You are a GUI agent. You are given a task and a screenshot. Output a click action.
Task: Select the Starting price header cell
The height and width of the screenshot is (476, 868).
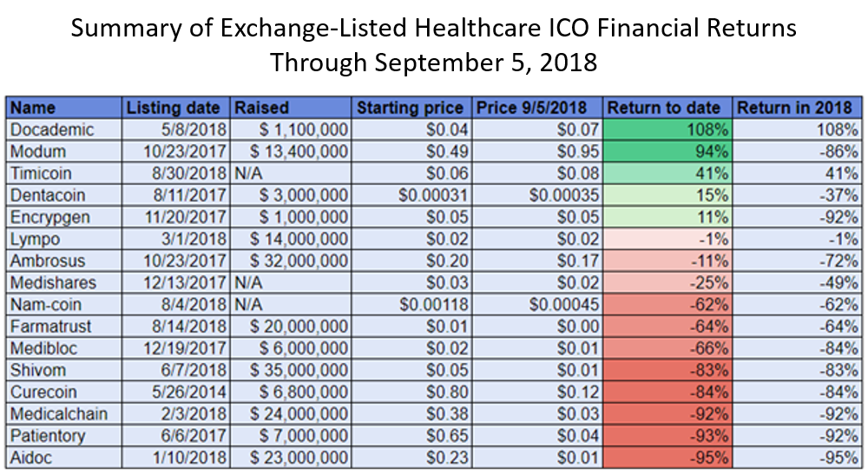coord(411,108)
